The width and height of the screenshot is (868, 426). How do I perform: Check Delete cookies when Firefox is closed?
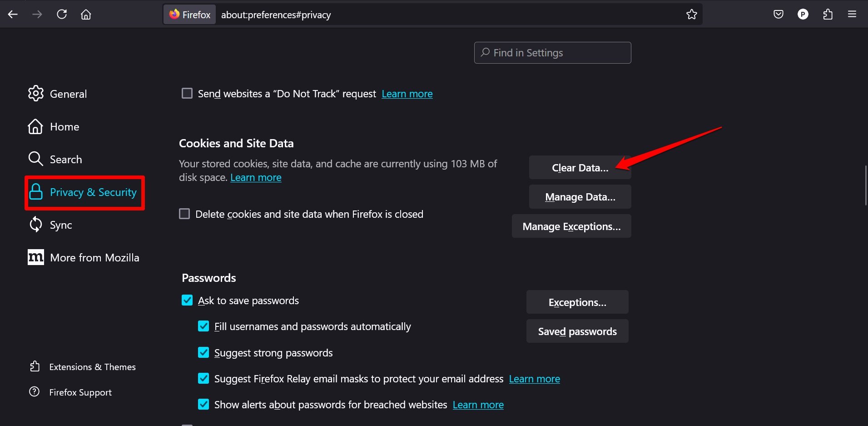click(184, 214)
